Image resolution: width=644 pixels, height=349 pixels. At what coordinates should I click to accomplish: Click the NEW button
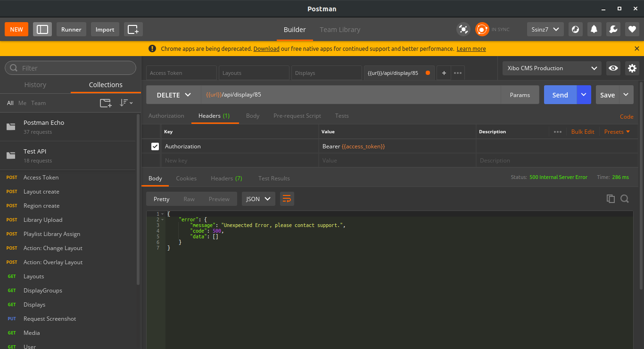click(17, 29)
